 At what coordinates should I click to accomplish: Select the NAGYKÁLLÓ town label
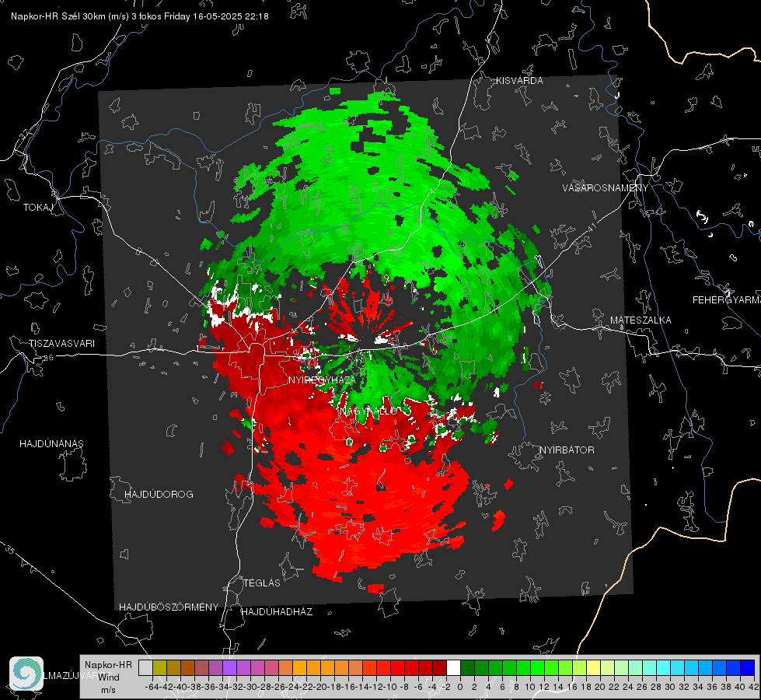coord(368,411)
